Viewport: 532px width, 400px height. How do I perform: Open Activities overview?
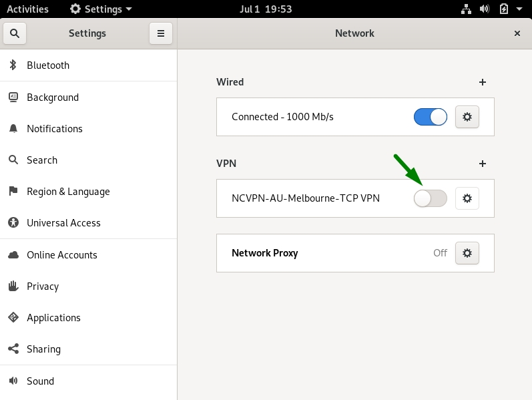point(27,9)
